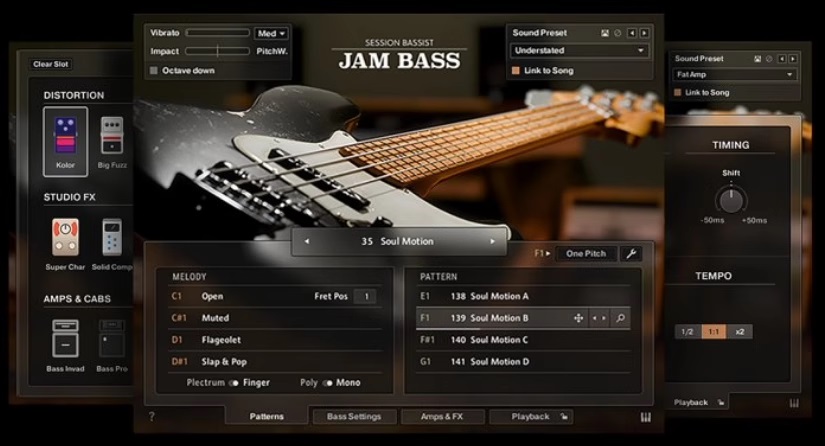
Task: Open settings with the wrench icon
Action: pos(631,254)
